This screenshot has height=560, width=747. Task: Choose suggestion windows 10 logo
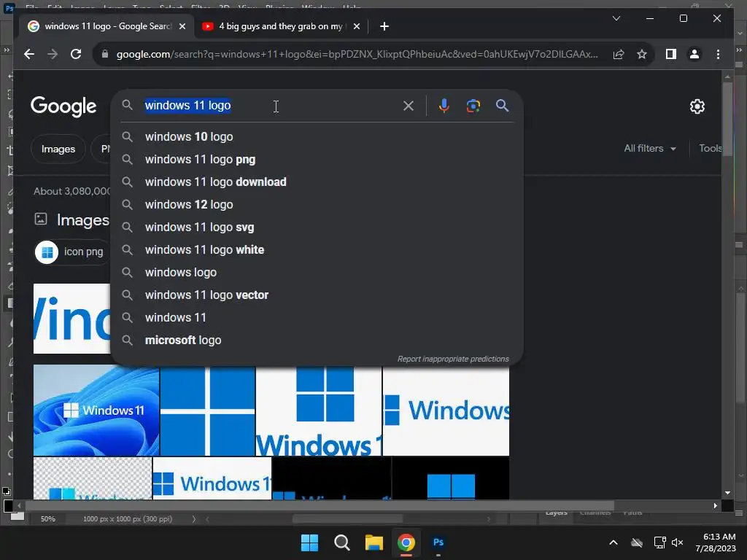[317, 136]
